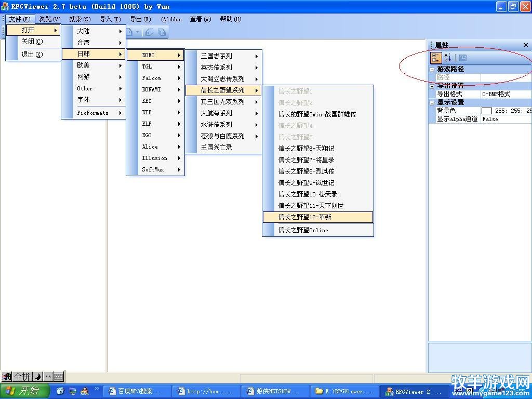Expand the EGO publisher submenu

155,136
